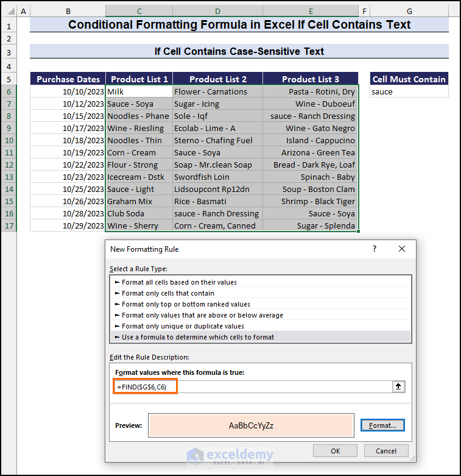Click date cell 10/29/2023

tap(68, 226)
